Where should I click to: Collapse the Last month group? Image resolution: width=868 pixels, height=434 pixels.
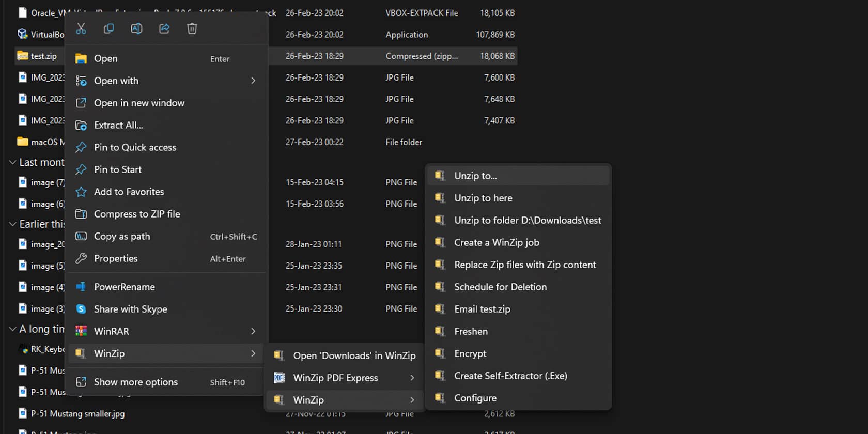pyautogui.click(x=12, y=162)
